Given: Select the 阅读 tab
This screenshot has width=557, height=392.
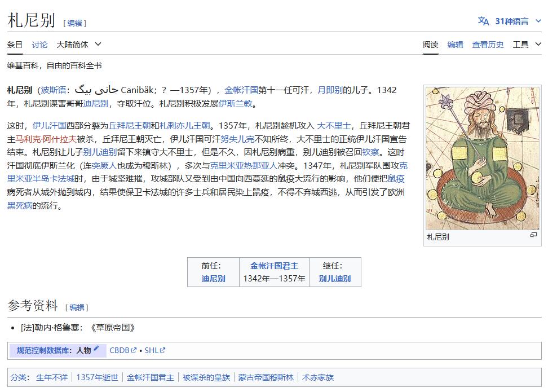Looking at the screenshot, I should [x=430, y=45].
